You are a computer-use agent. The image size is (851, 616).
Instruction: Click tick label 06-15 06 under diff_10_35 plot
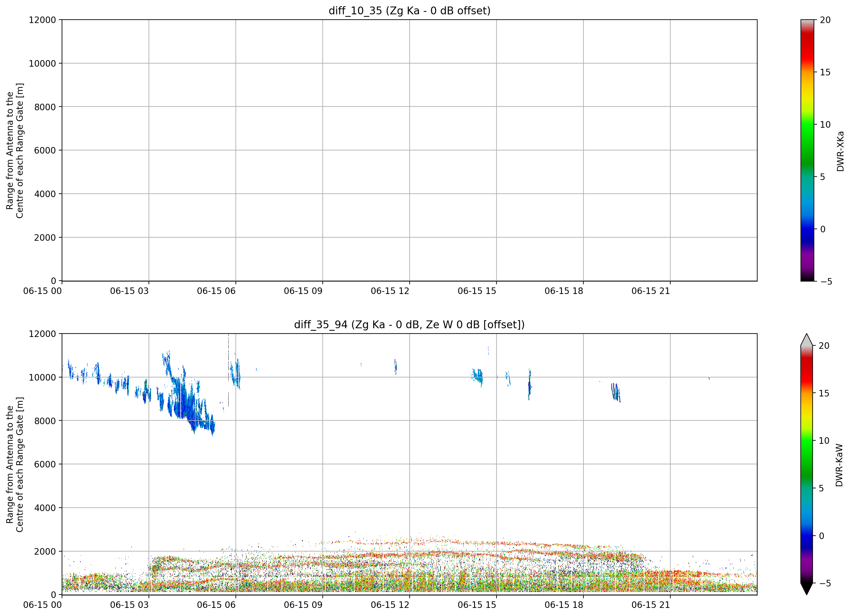point(216,291)
